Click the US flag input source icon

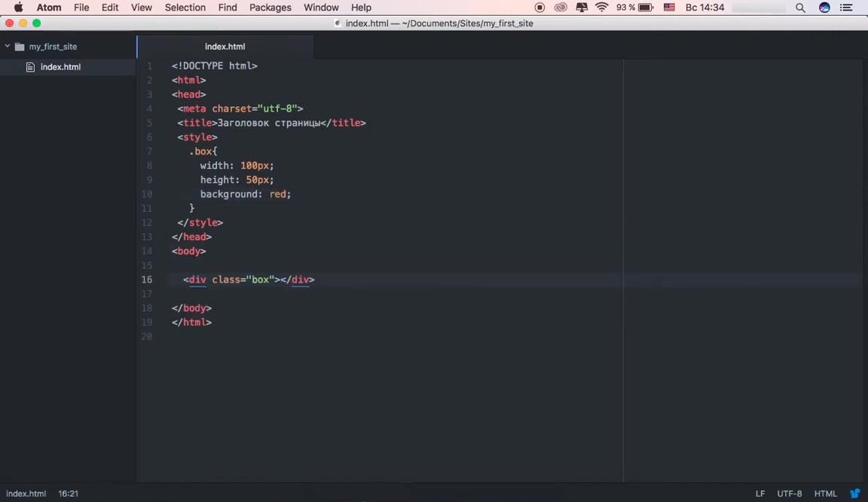669,8
